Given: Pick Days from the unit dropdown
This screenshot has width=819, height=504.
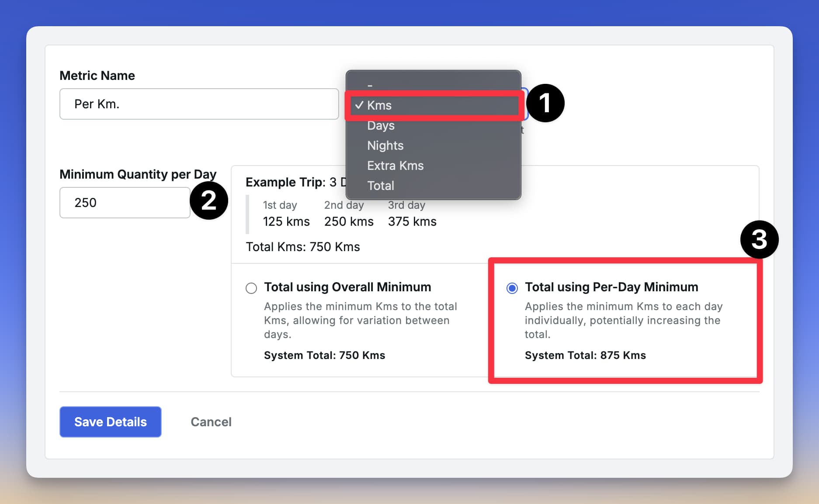Looking at the screenshot, I should tap(381, 125).
